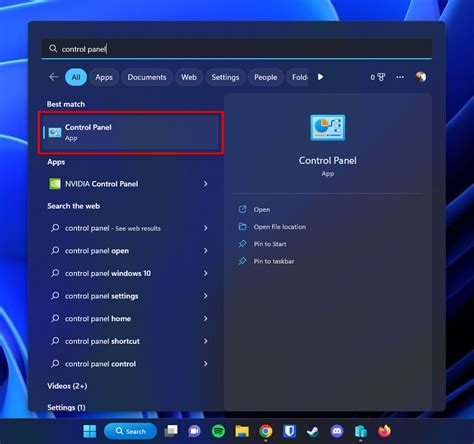Click the large Control Panel preview icon
Screen dimensions: 474x444
(x=328, y=128)
